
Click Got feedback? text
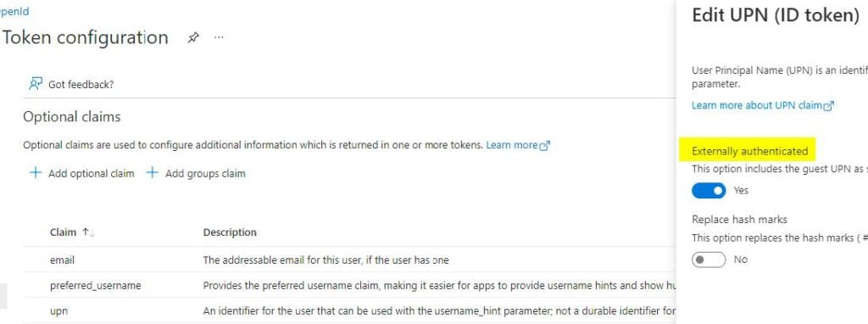point(81,85)
